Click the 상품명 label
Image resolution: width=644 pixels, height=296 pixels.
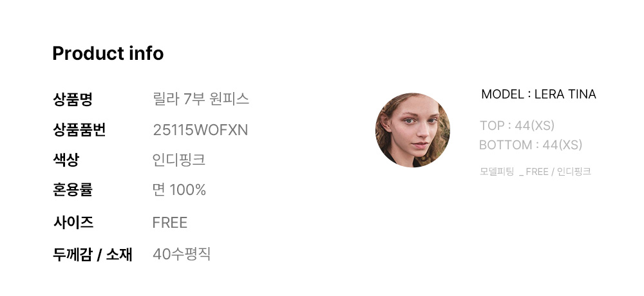73,99
